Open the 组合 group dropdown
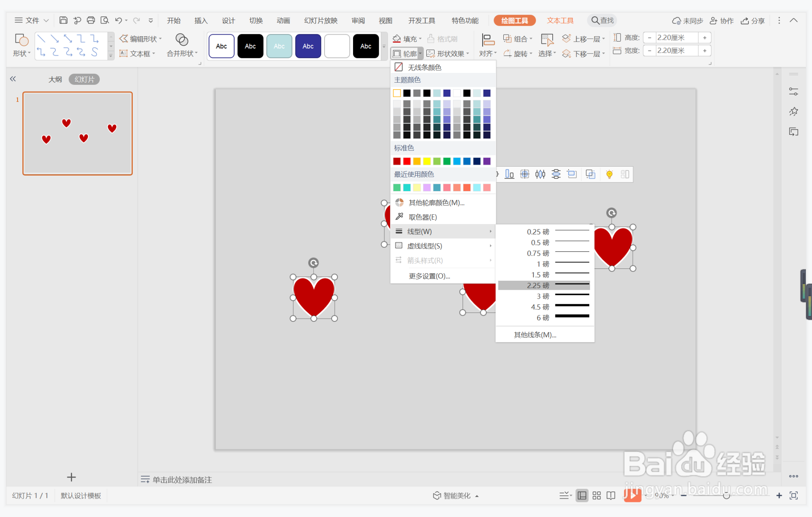Screen dimensions: 812x517 (518, 39)
